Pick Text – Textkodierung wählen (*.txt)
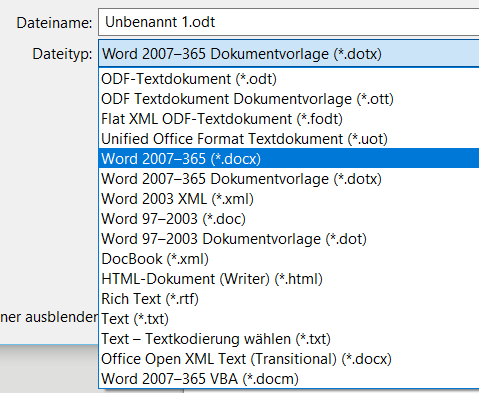 point(289,339)
